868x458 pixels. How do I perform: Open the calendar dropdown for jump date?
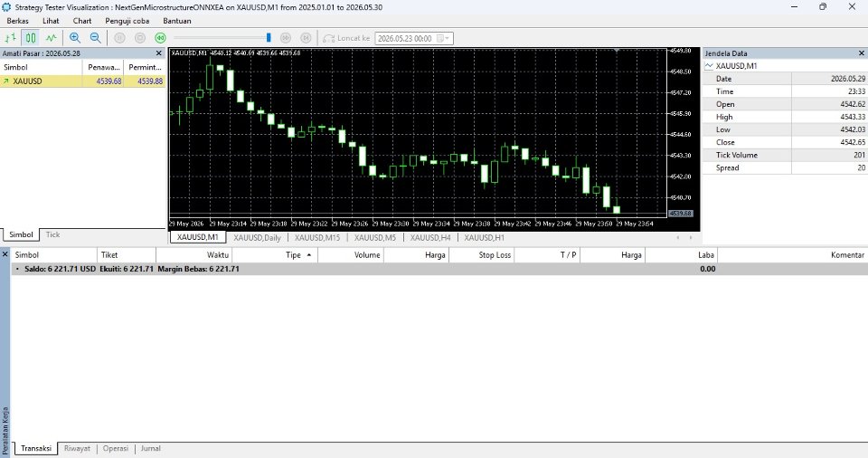[x=443, y=38]
